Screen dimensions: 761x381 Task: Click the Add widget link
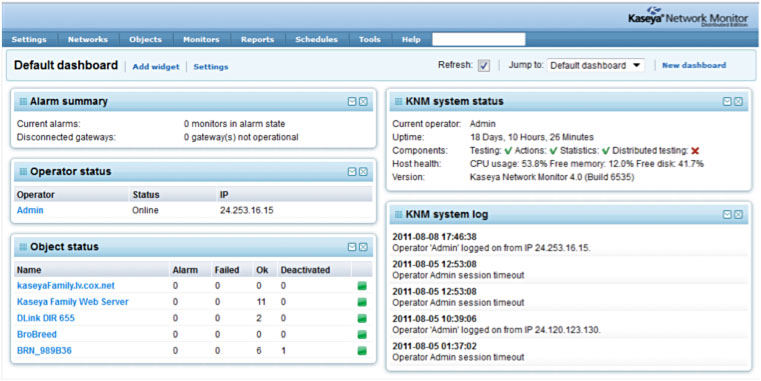pos(156,66)
